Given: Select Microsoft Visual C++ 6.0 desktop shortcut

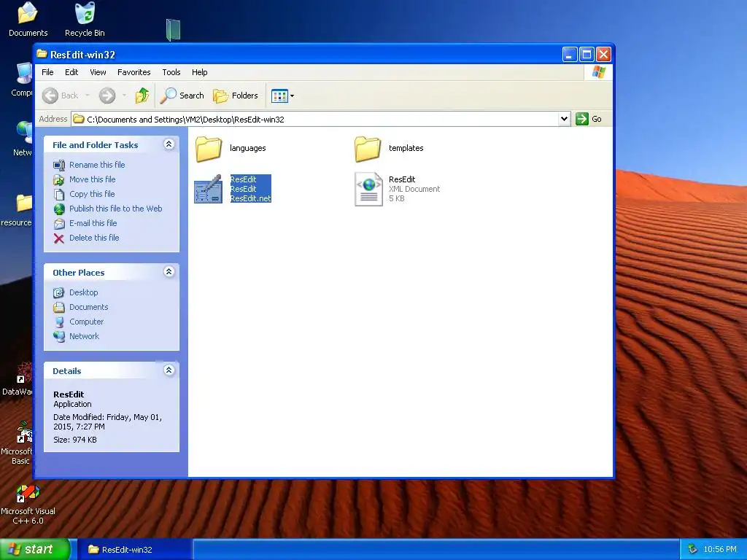Looking at the screenshot, I should point(28,505).
